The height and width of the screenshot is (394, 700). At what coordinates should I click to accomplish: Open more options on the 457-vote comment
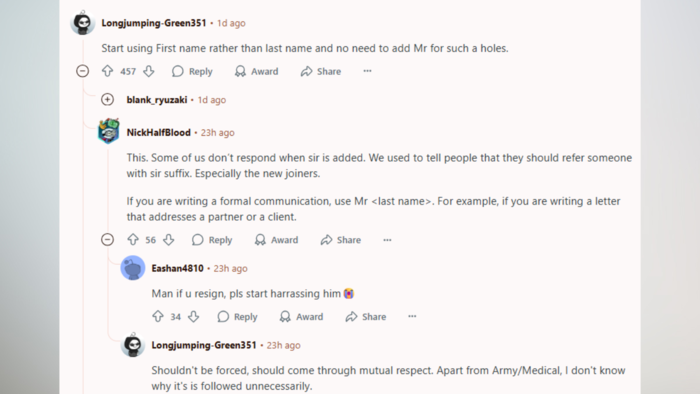pyautogui.click(x=367, y=71)
